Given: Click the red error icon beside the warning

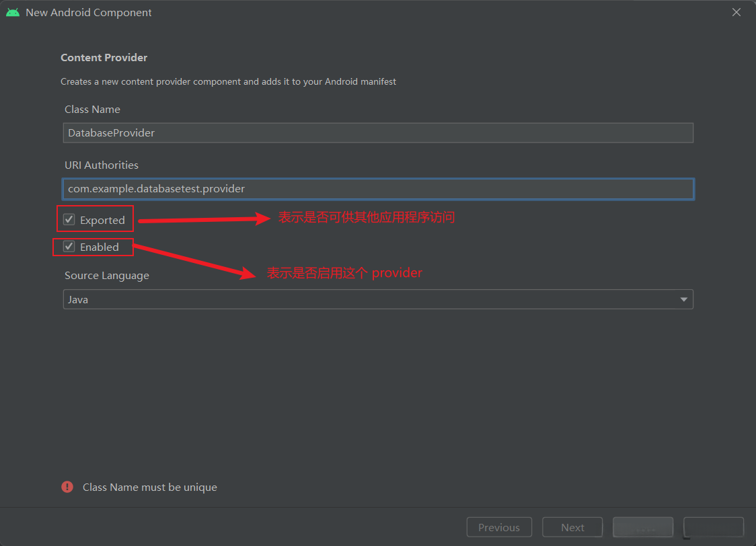Looking at the screenshot, I should [67, 487].
